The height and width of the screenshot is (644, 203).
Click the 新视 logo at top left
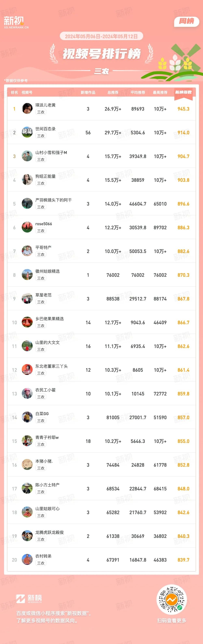pos(16,22)
